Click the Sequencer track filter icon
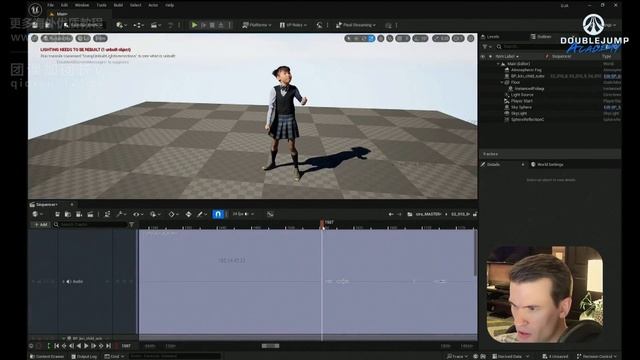The height and width of the screenshot is (360, 640). coord(131,224)
